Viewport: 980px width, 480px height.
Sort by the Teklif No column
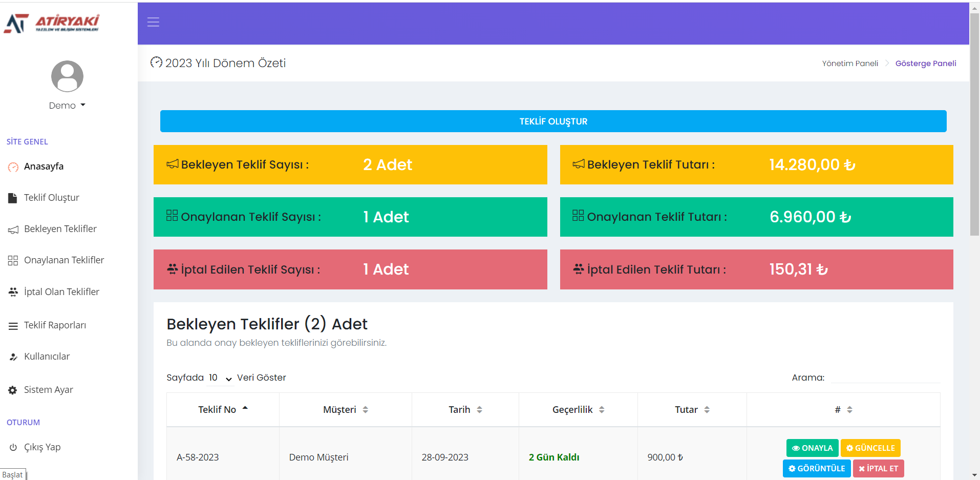(x=223, y=410)
